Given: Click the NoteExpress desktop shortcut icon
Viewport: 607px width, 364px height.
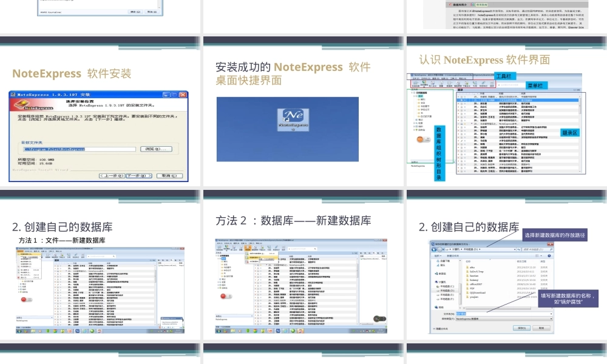Looking at the screenshot, I should [x=293, y=120].
